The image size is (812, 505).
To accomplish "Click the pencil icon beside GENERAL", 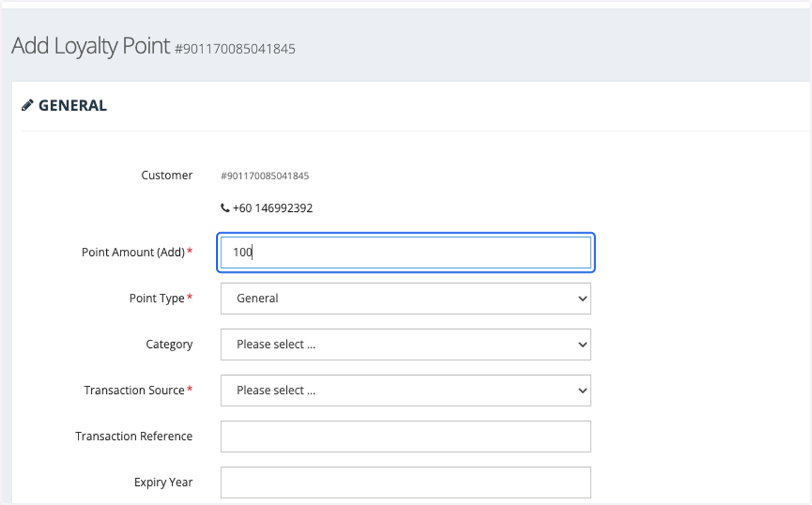I will click(27, 106).
